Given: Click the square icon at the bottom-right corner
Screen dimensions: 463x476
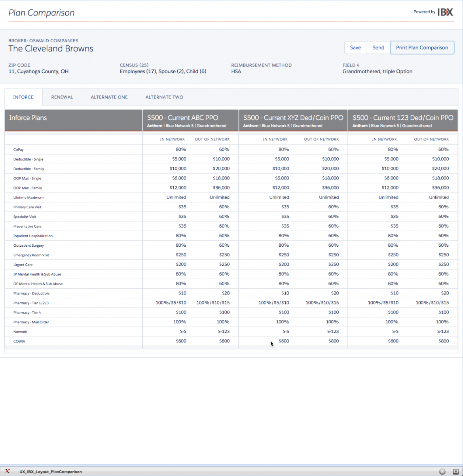Looking at the screenshot, I should coord(455,472).
